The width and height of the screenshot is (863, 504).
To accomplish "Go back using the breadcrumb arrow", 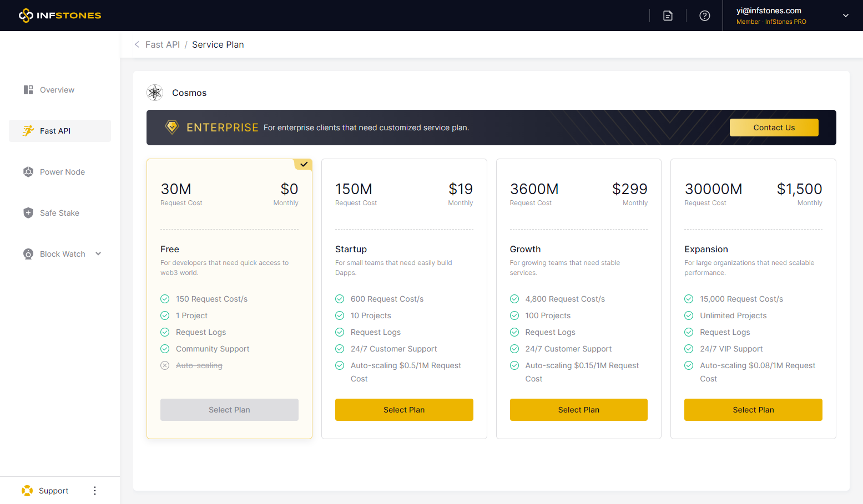I will tap(137, 44).
